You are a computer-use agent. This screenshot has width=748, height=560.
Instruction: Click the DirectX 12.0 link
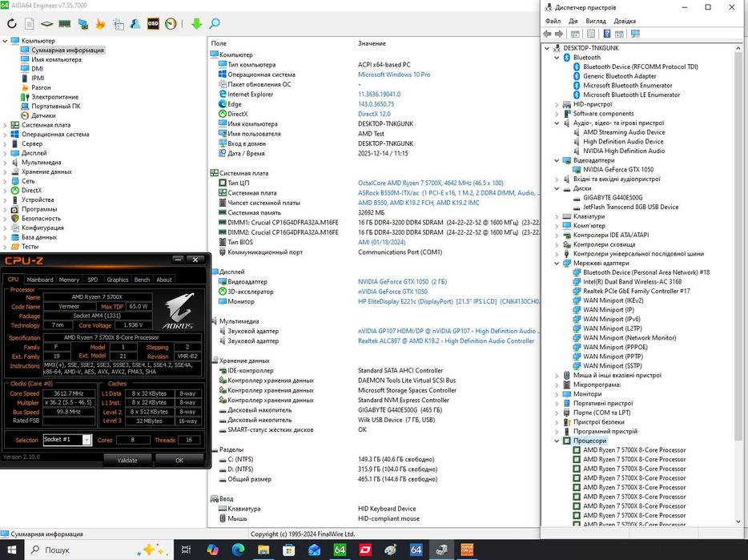click(374, 114)
